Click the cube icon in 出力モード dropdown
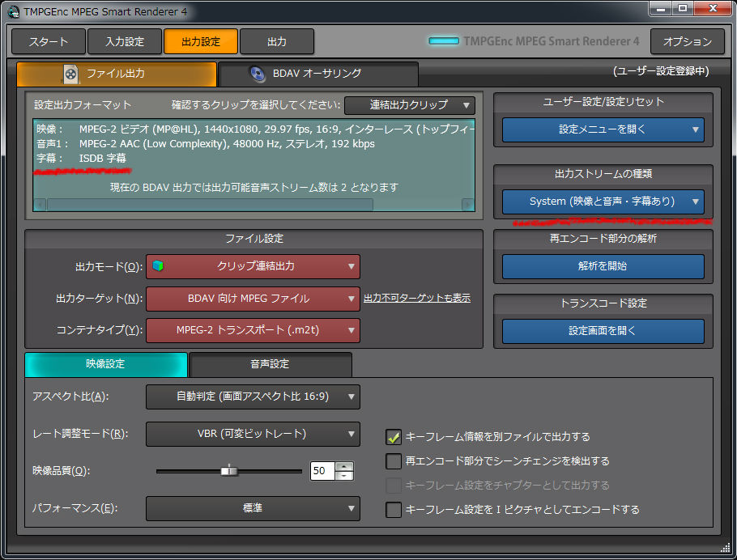The height and width of the screenshot is (560, 737). coord(158,266)
